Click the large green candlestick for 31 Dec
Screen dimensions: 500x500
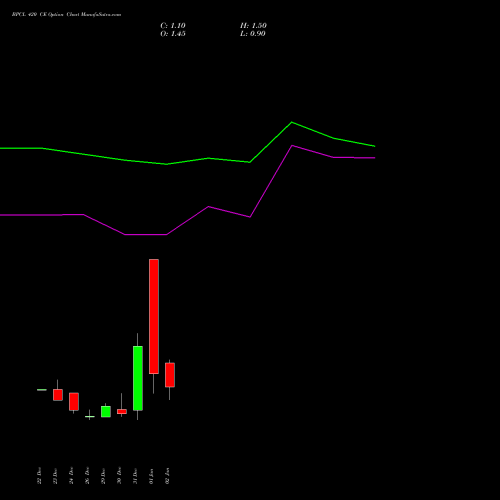(x=138, y=378)
